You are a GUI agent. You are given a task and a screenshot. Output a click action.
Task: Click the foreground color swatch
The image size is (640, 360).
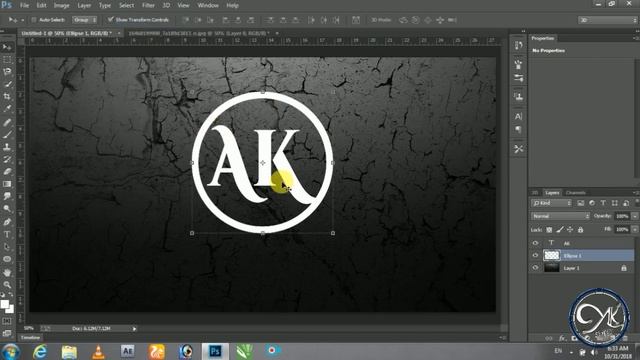pyautogui.click(x=4, y=304)
